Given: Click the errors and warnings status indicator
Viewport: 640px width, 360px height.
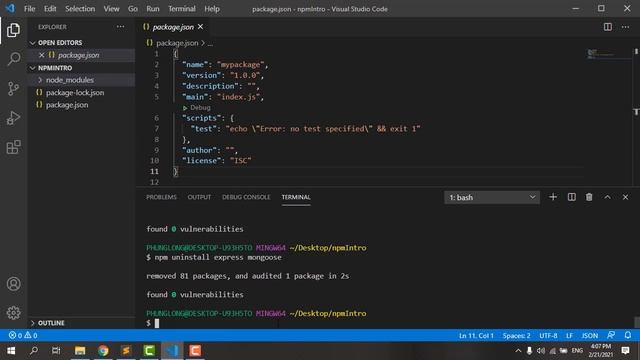Looking at the screenshot, I should [x=23, y=336].
